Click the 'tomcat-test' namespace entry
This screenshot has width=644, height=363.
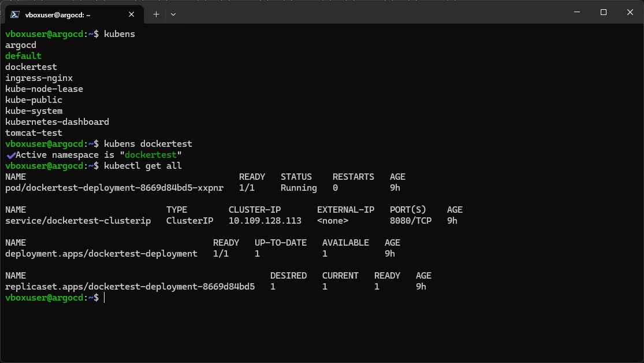33,133
